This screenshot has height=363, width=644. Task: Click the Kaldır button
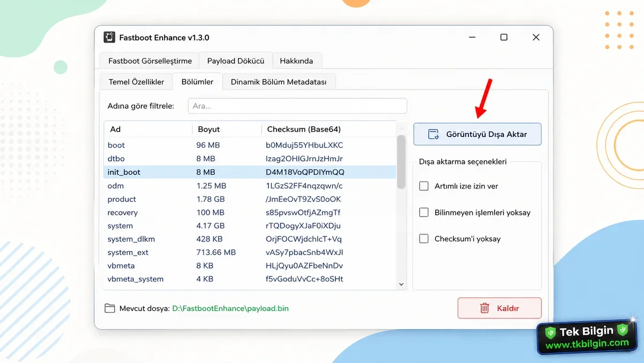(x=500, y=308)
